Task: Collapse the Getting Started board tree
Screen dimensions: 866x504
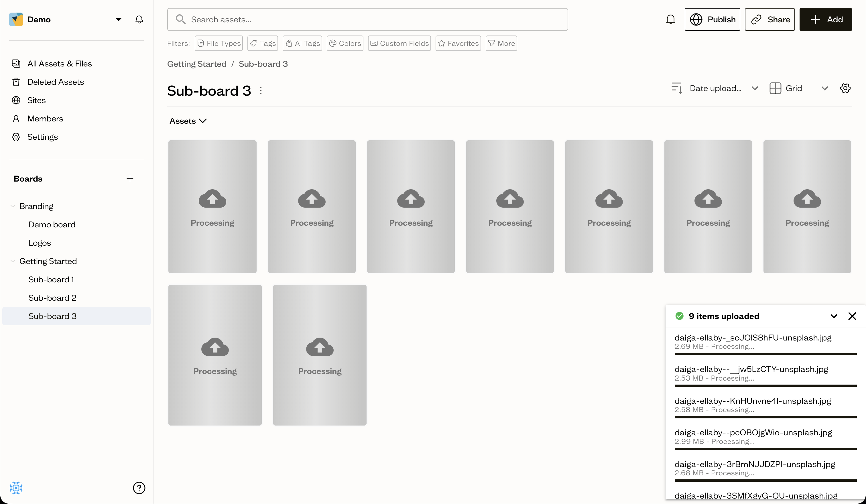Action: click(x=12, y=261)
